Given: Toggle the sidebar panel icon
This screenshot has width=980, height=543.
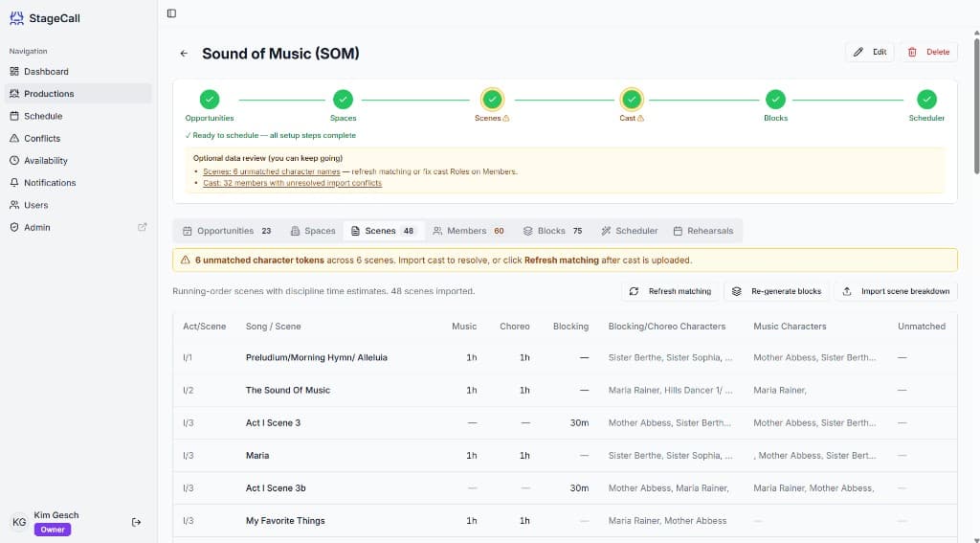Looking at the screenshot, I should pos(172,13).
